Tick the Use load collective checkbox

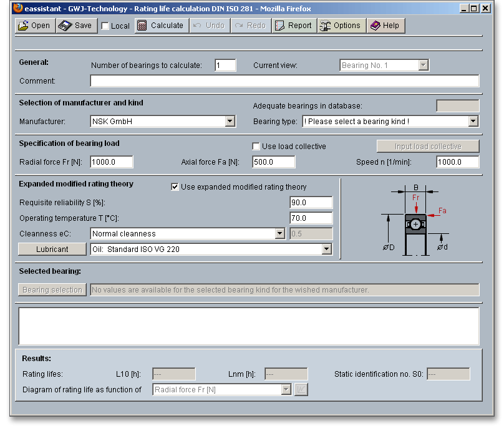click(x=256, y=147)
